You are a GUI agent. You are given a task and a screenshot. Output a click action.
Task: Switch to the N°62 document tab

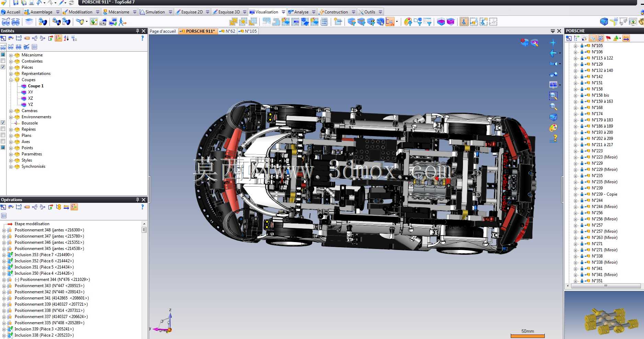tap(227, 31)
